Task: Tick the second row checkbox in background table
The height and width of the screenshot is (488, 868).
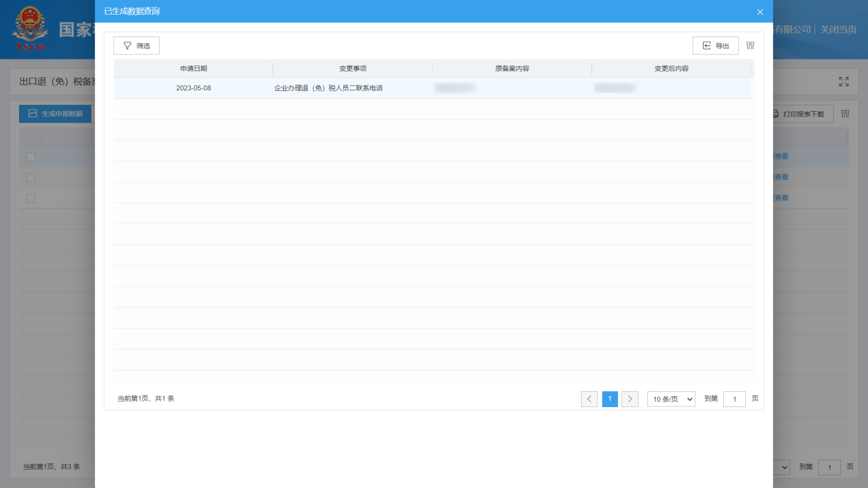Action: click(30, 178)
